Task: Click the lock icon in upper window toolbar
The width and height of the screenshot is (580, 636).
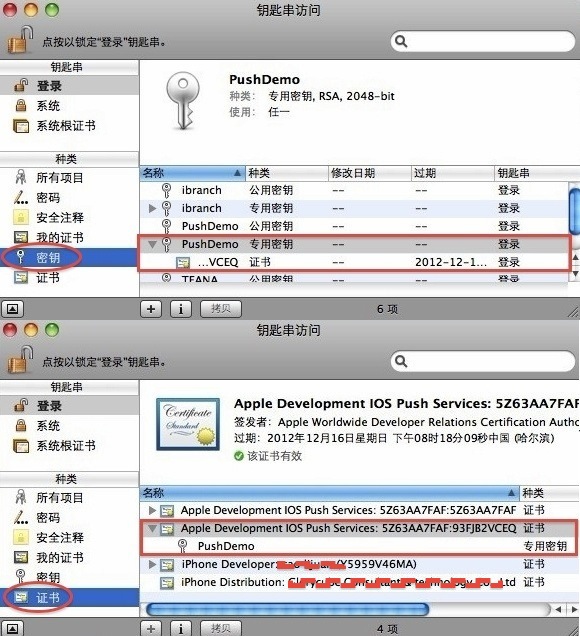Action: pos(19,39)
